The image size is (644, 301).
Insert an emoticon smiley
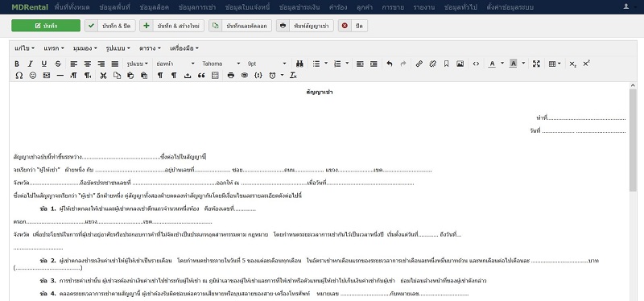pos(33,76)
